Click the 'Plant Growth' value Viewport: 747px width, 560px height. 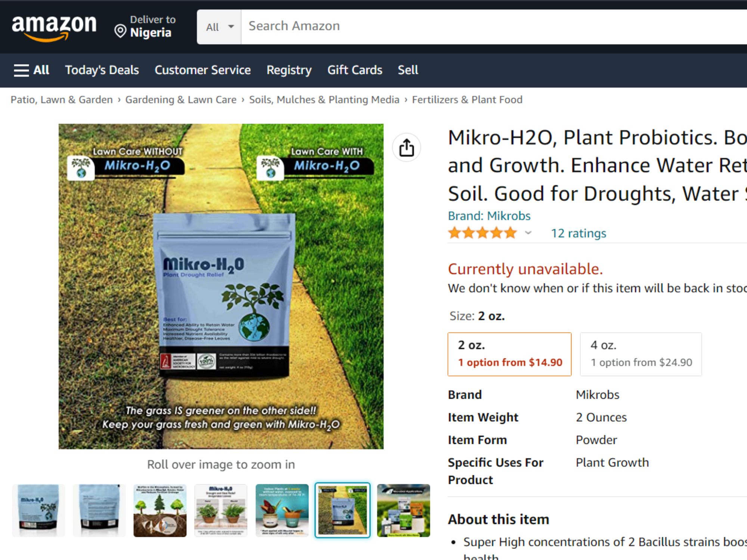pyautogui.click(x=612, y=463)
